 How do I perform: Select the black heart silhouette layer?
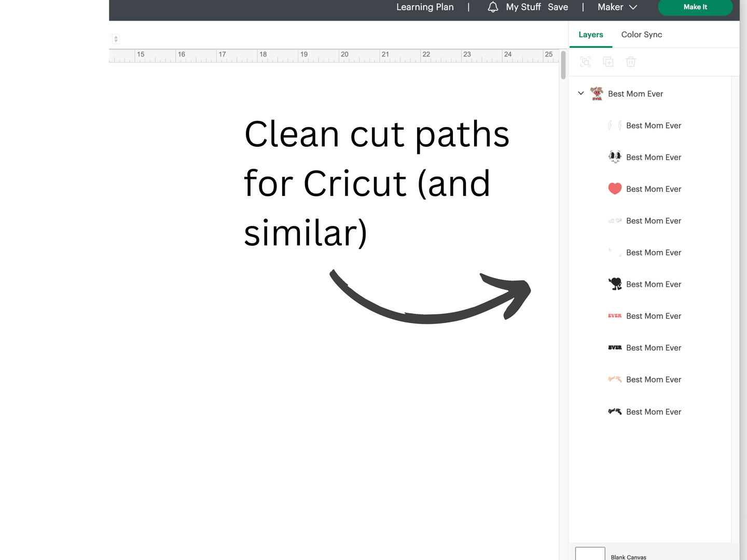[615, 284]
